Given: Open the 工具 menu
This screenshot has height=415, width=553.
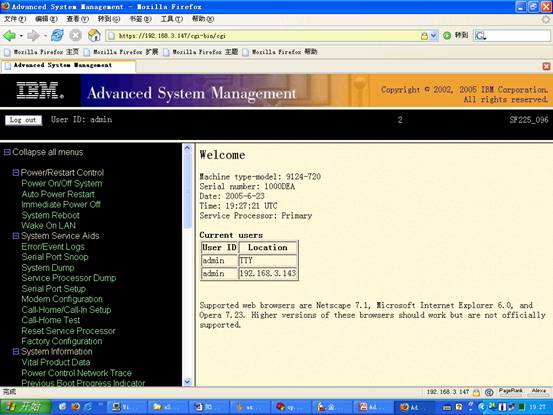Looking at the screenshot, I should point(172,19).
